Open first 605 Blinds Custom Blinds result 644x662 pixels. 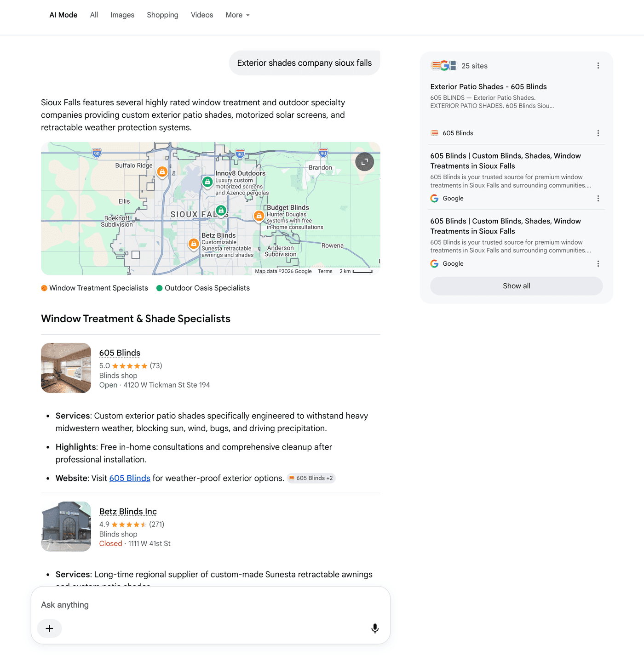(506, 161)
